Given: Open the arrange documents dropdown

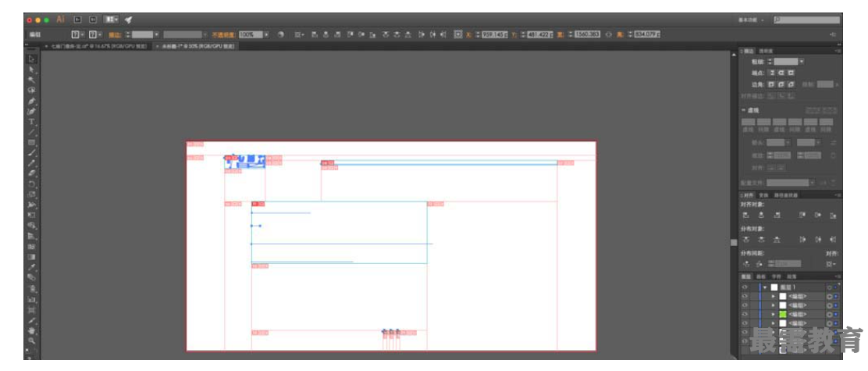Looking at the screenshot, I should point(112,20).
